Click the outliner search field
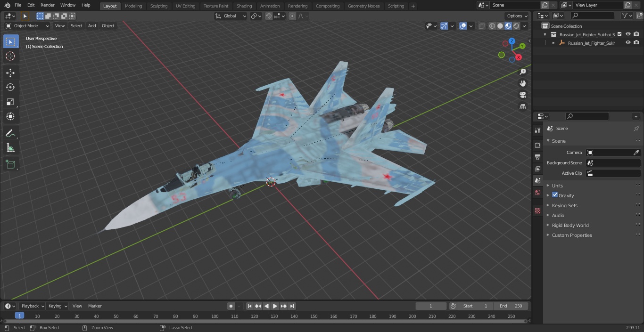Screen dimensions: 644x332 pos(592,16)
